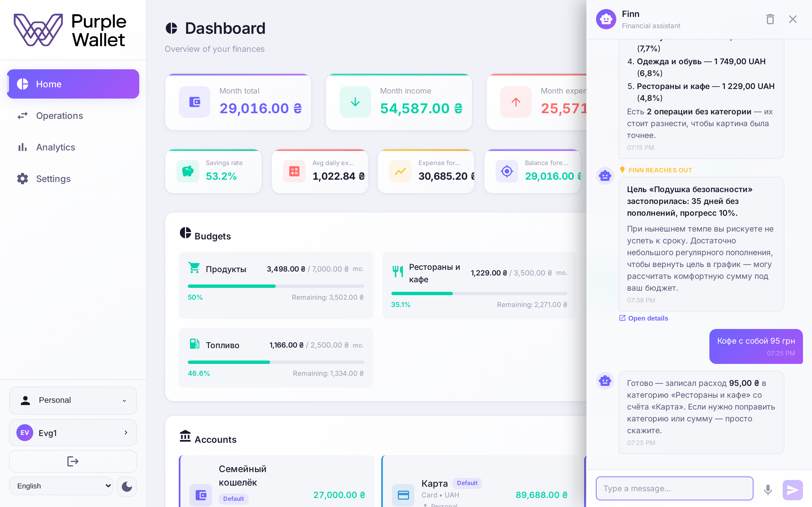Click the Balance forecast target icon
812x507 pixels.
[x=507, y=171]
